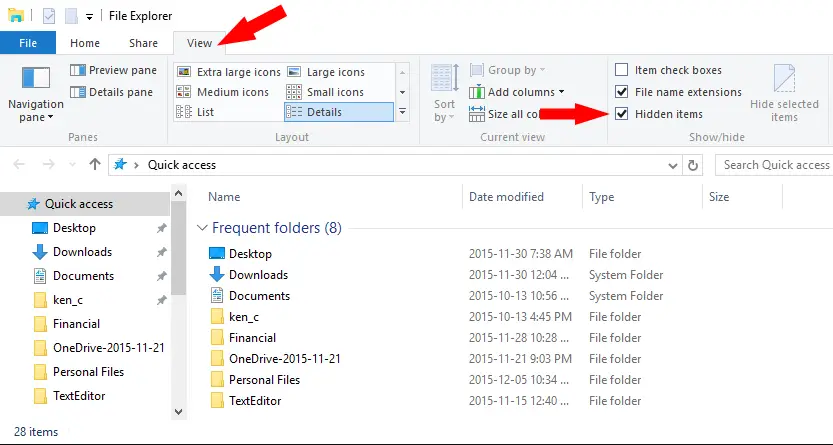833x445 pixels.
Task: Select the Details layout option
Action: tap(339, 112)
